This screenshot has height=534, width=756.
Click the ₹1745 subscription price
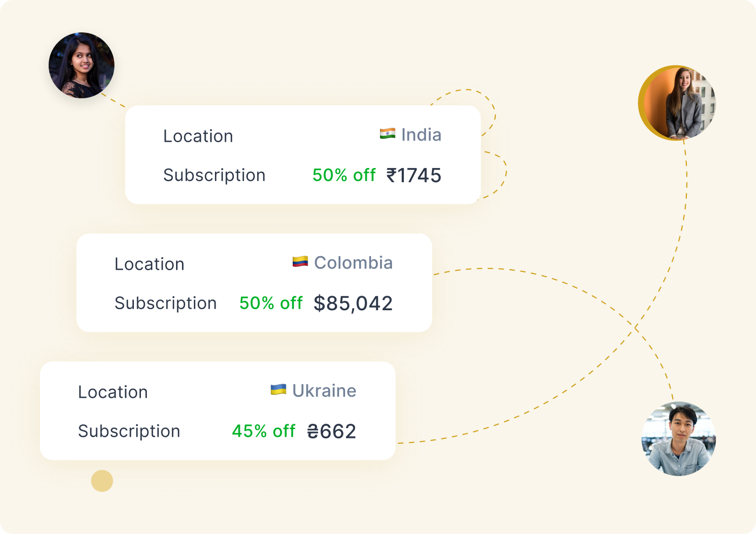[x=414, y=175]
